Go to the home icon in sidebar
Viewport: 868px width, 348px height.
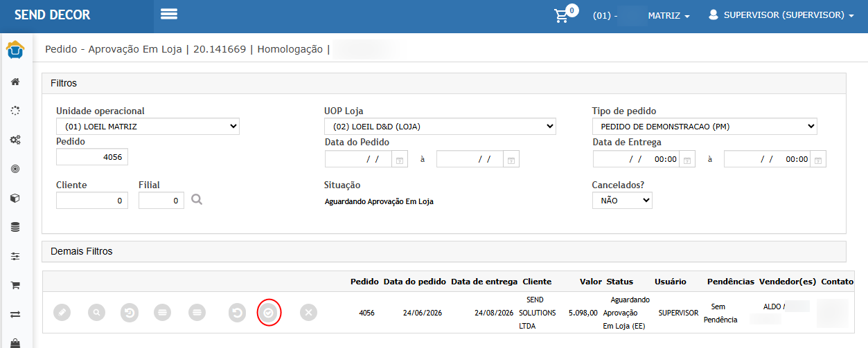pos(15,82)
